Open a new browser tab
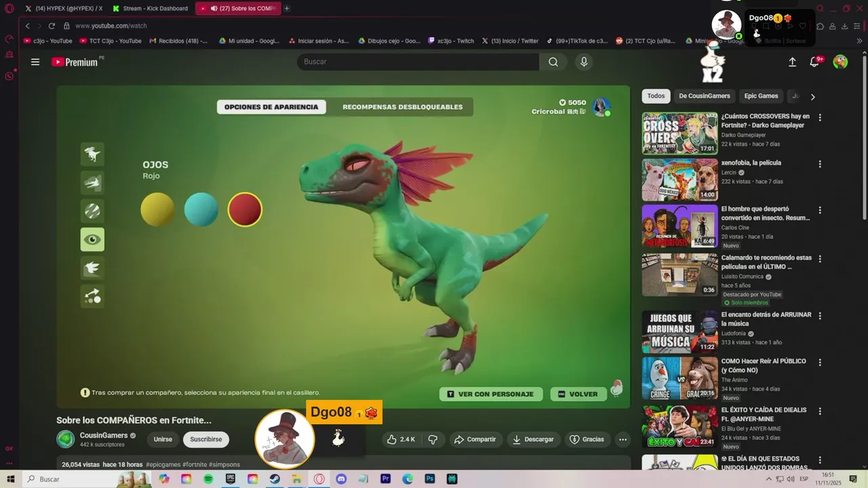The height and width of the screenshot is (488, 868). tap(287, 8)
